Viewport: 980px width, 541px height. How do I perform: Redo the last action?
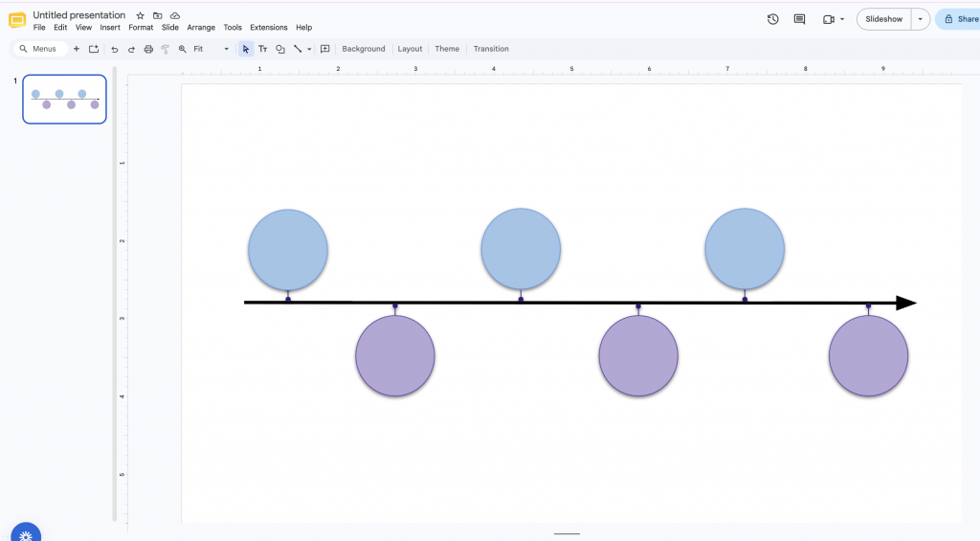[x=131, y=49]
